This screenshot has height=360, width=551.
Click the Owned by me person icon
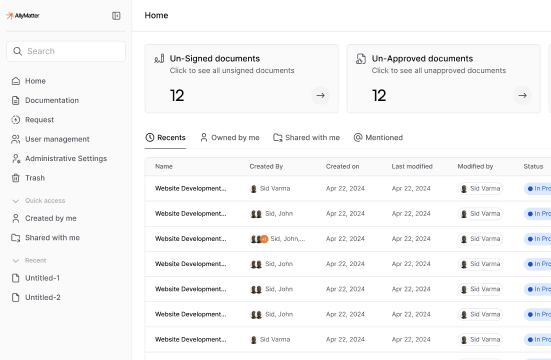(204, 137)
